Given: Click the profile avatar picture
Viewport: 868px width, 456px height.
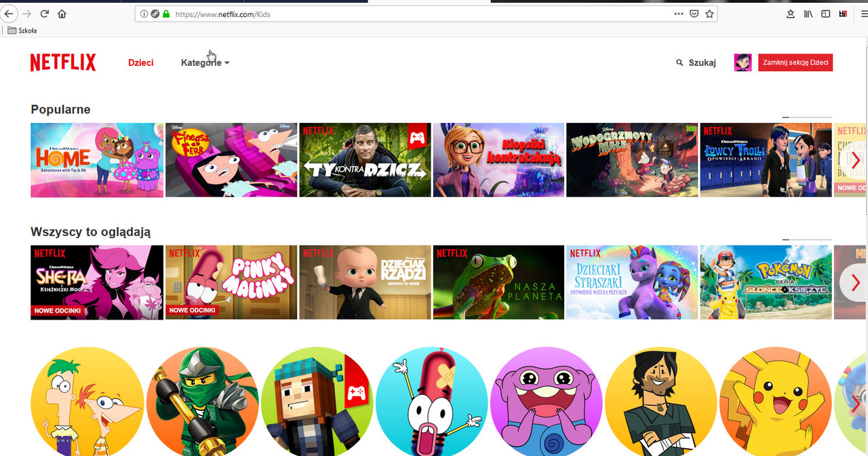Looking at the screenshot, I should click(x=743, y=62).
